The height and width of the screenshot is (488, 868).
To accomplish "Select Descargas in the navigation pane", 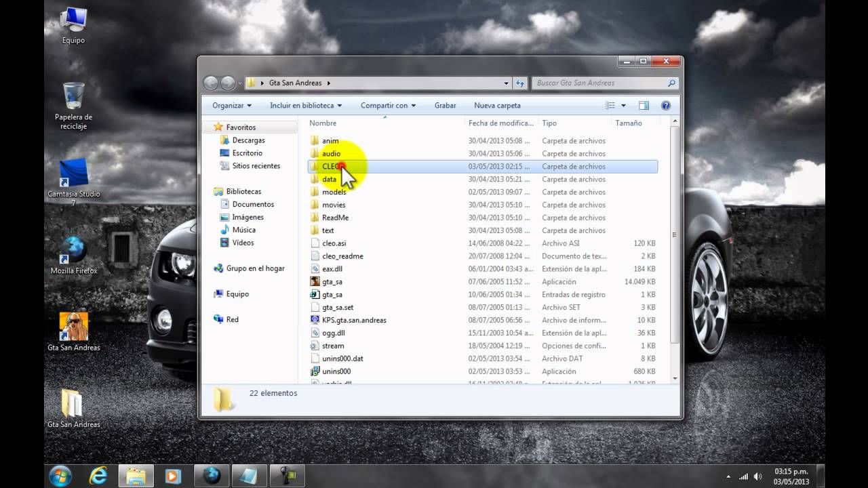I will (248, 140).
